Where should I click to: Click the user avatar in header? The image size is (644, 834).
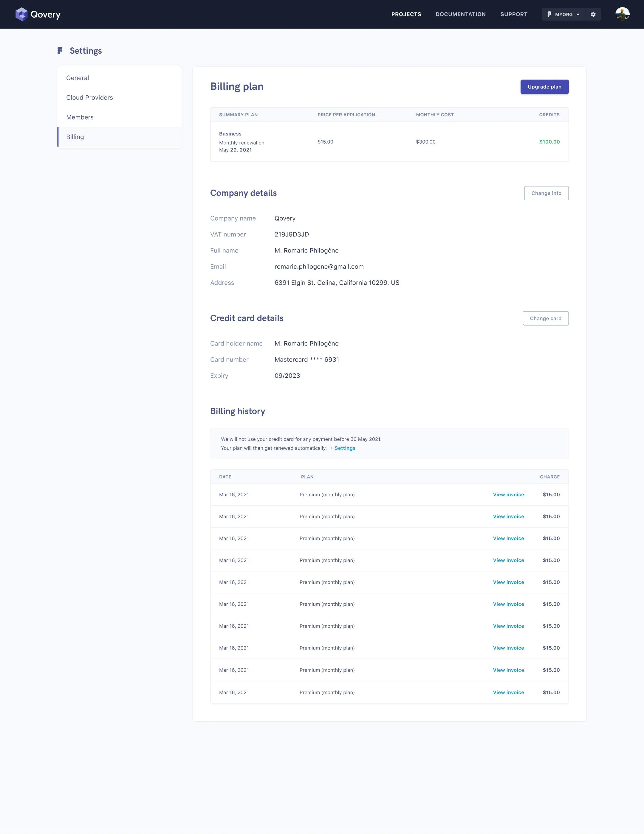click(622, 15)
